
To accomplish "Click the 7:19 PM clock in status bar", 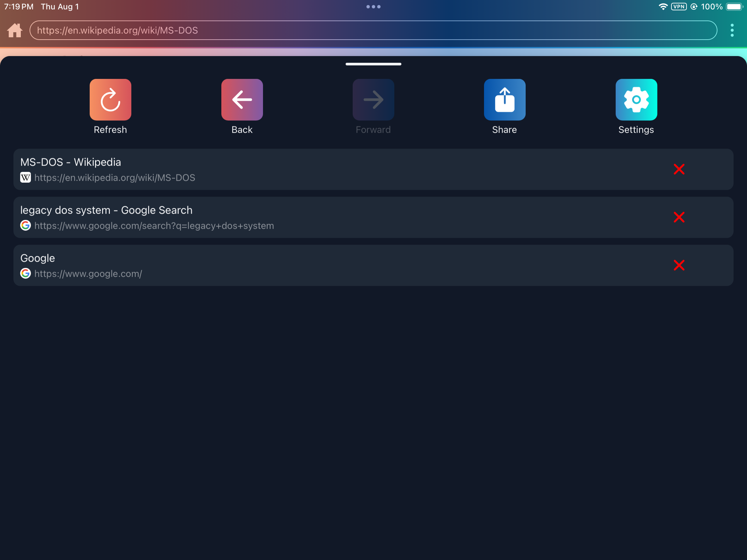I will [x=18, y=7].
